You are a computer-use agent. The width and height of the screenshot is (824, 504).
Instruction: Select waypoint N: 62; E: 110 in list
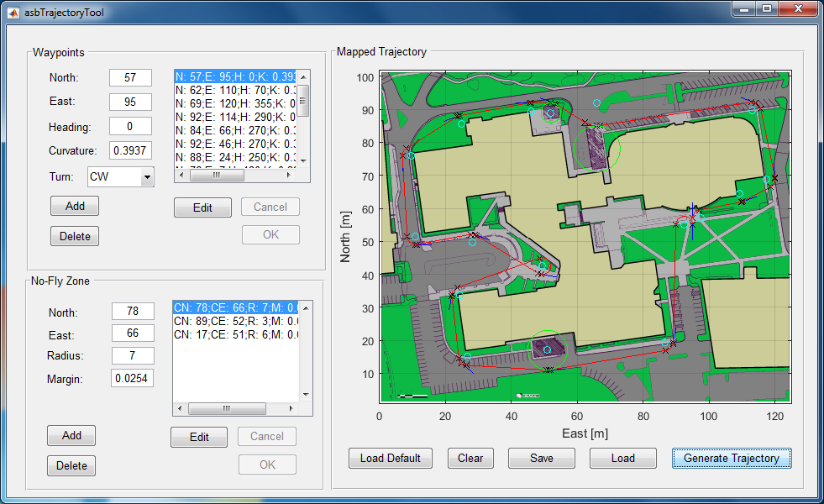[x=235, y=90]
